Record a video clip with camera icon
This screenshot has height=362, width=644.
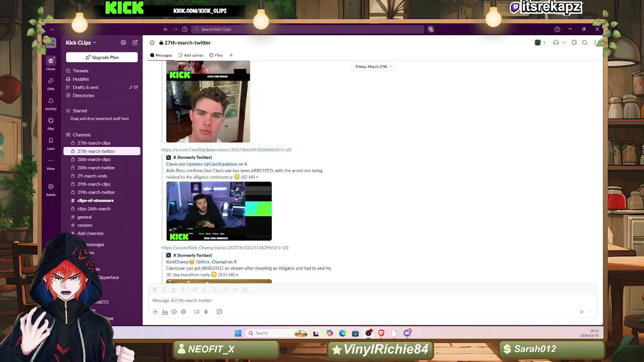(197, 312)
